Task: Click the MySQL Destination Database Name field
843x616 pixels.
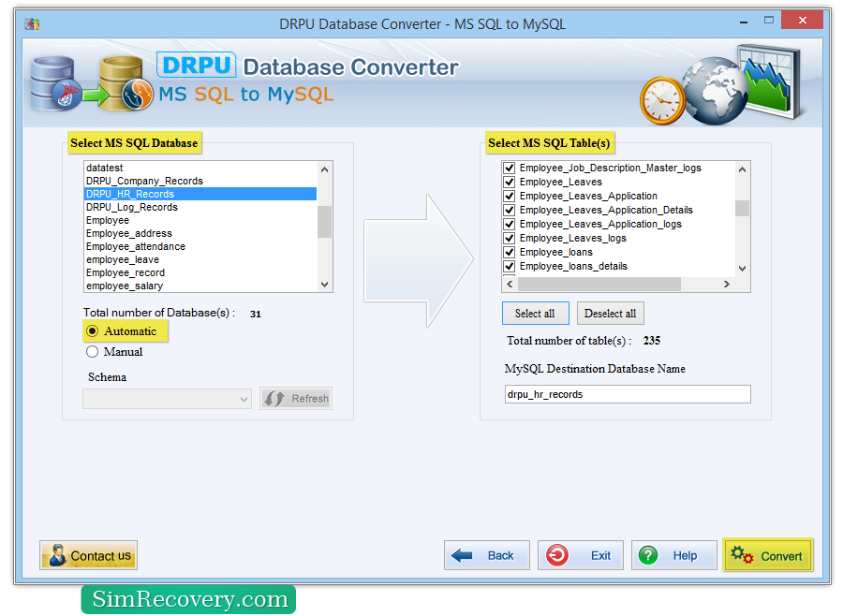Action: pyautogui.click(x=628, y=394)
